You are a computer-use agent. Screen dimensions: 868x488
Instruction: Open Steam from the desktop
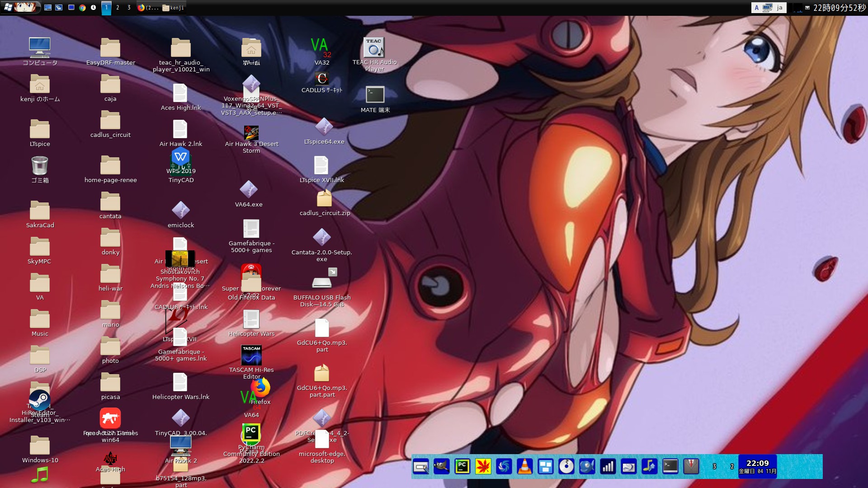(x=40, y=400)
